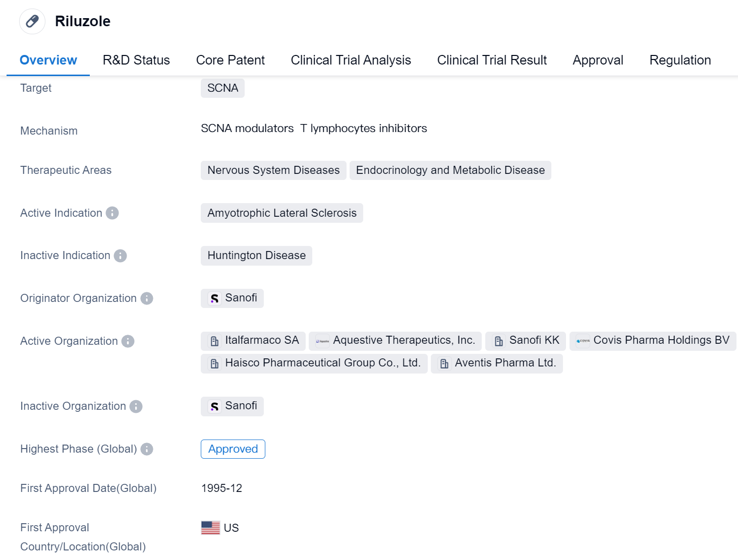
Task: Select Nervous System Diseases tag
Action: point(273,170)
